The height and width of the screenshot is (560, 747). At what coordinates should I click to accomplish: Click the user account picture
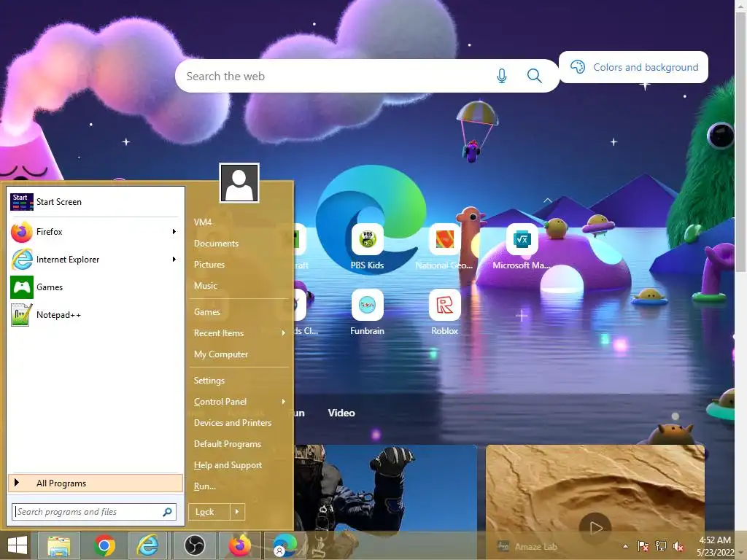(x=239, y=183)
